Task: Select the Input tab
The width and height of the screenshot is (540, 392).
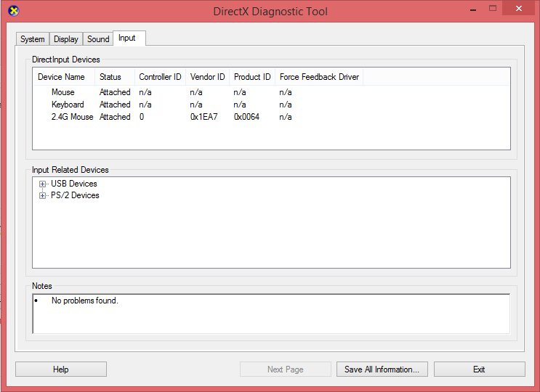Action: coord(127,38)
